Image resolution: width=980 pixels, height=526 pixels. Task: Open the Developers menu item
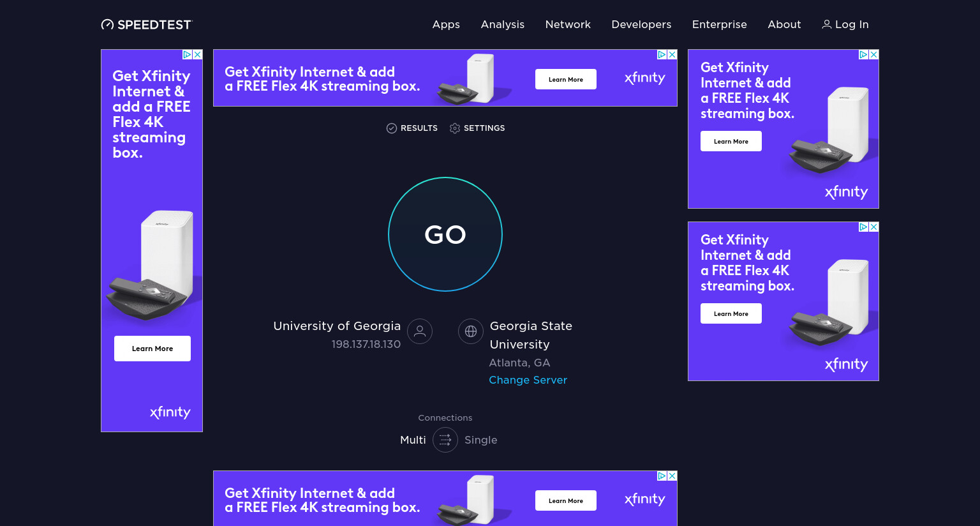pyautogui.click(x=641, y=24)
